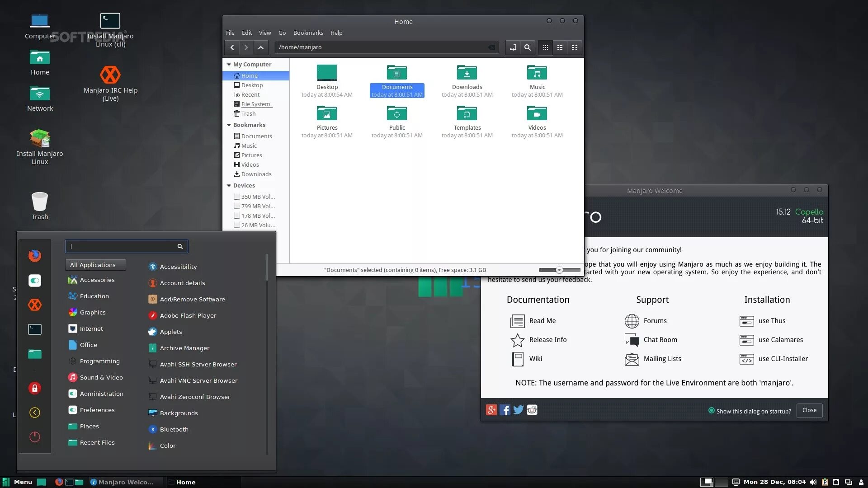Collapse the Bookmarks sidebar section
The width and height of the screenshot is (868, 488).
pyautogui.click(x=229, y=125)
